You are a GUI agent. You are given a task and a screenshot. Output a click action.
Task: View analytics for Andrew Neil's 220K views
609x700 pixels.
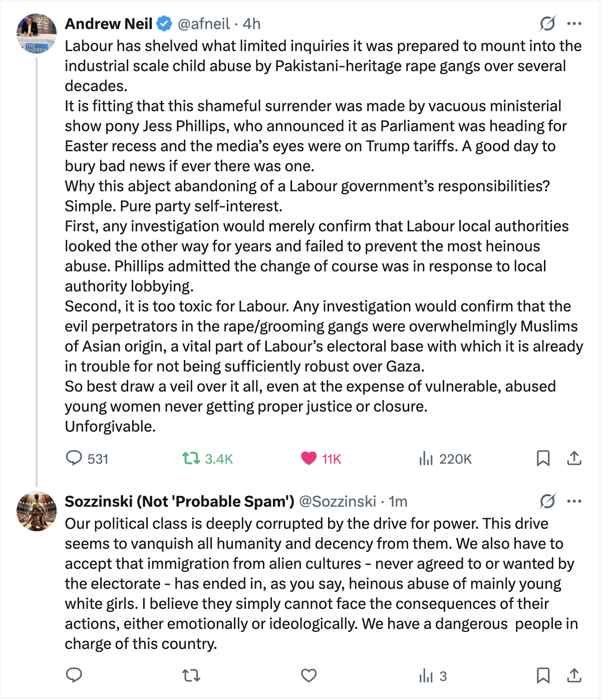pyautogui.click(x=426, y=458)
